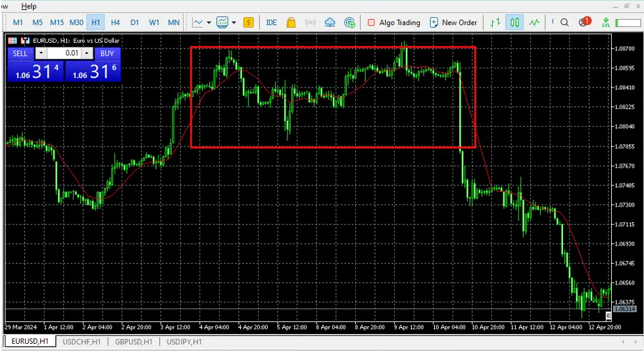Select the M15 timeframe button
This screenshot has height=351, width=644.
click(57, 22)
